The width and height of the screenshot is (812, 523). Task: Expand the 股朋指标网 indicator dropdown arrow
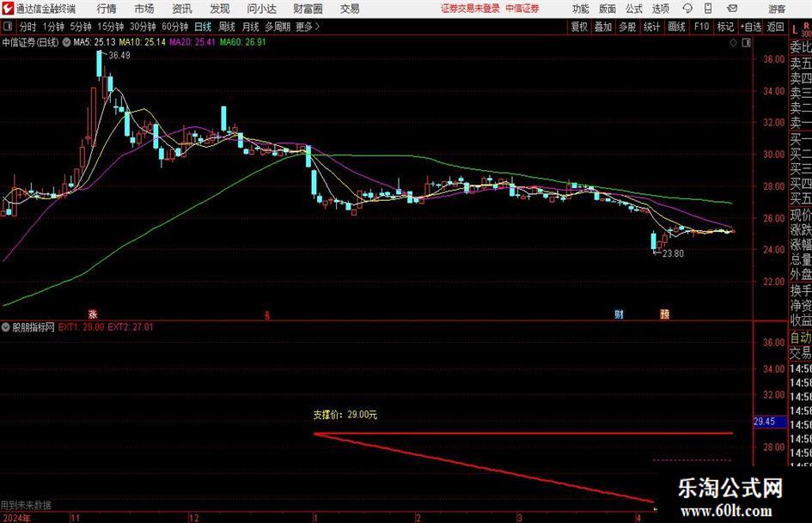[6, 327]
